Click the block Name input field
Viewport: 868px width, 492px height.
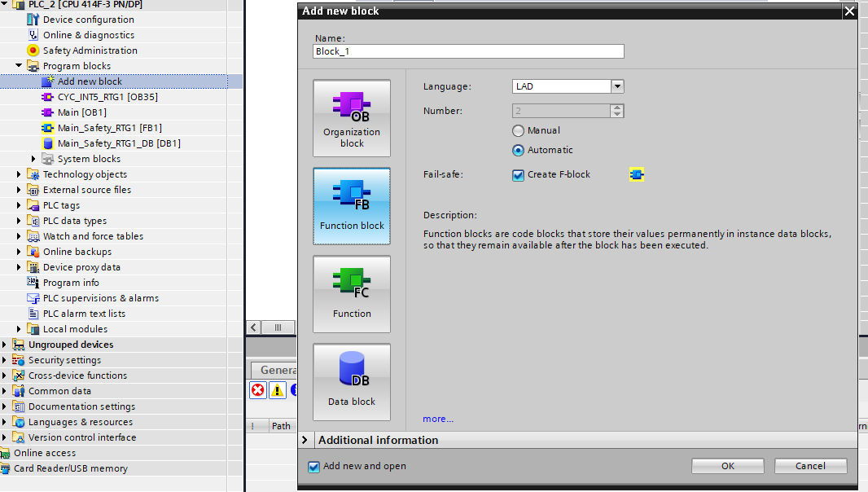468,51
